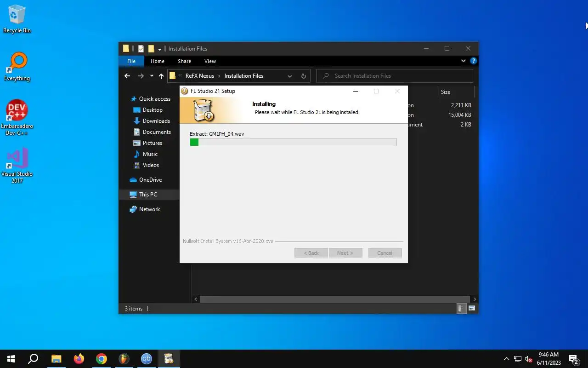Click the 2 KB file size cell

tap(466, 125)
